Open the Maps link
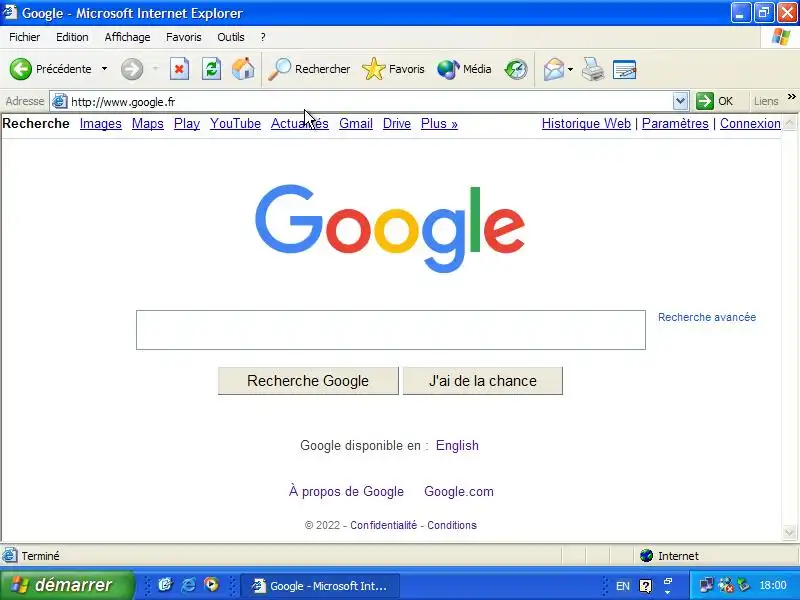Image resolution: width=800 pixels, height=600 pixels. pos(147,123)
